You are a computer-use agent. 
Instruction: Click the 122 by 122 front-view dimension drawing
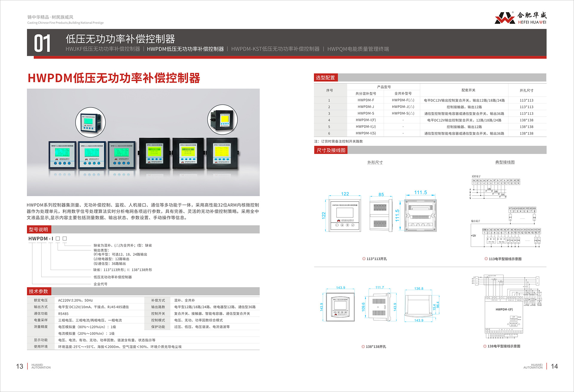tap(345, 215)
